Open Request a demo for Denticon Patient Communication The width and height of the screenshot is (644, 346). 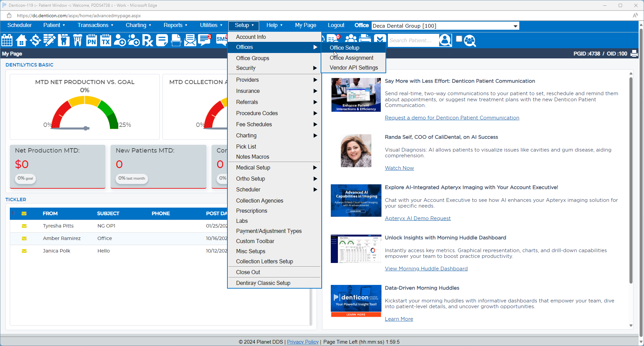click(452, 118)
